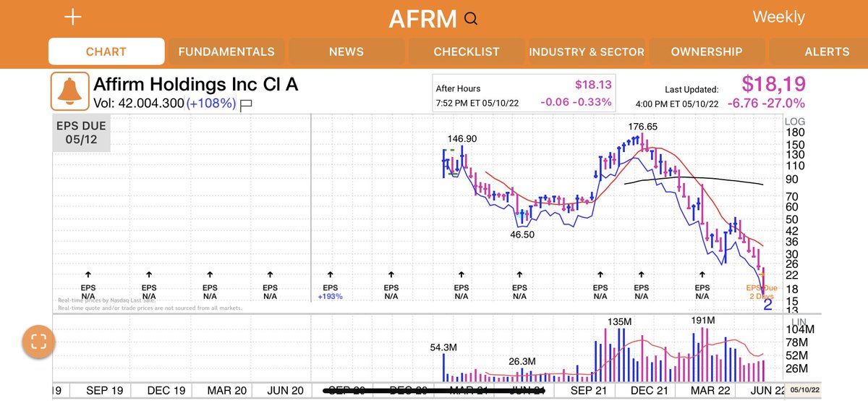Tap the blue number 2 on the chart
Image resolution: width=868 pixels, height=401 pixels.
coord(768,305)
